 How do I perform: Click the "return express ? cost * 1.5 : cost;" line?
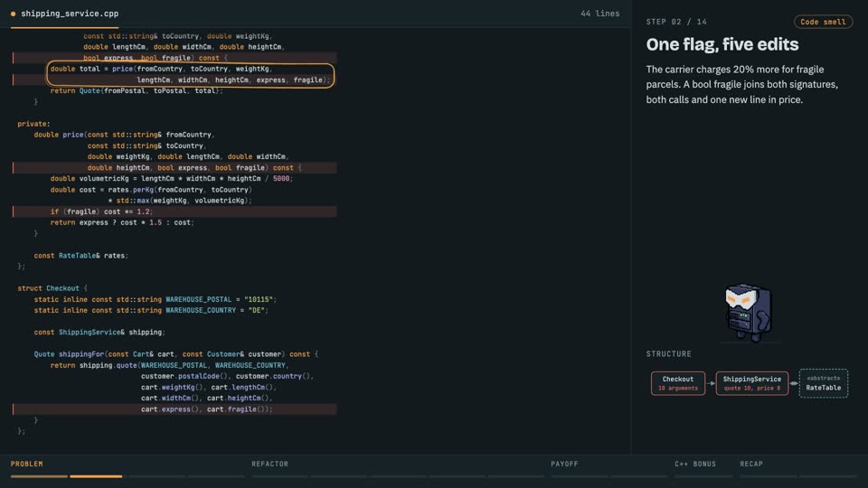click(x=122, y=222)
